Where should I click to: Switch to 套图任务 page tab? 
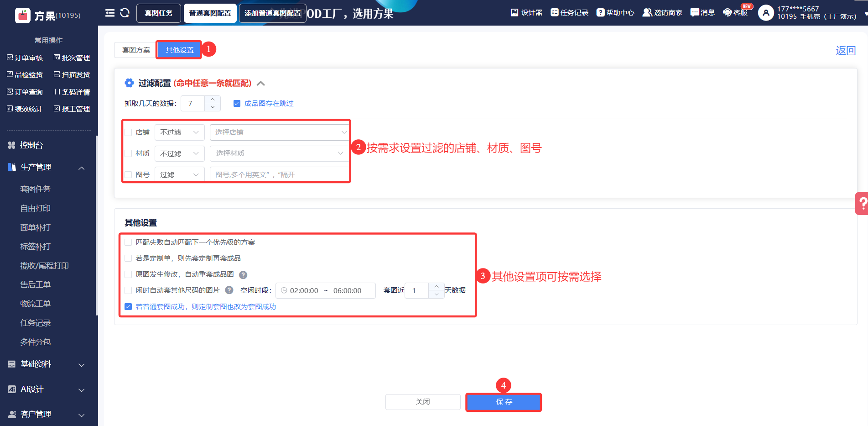coord(159,13)
